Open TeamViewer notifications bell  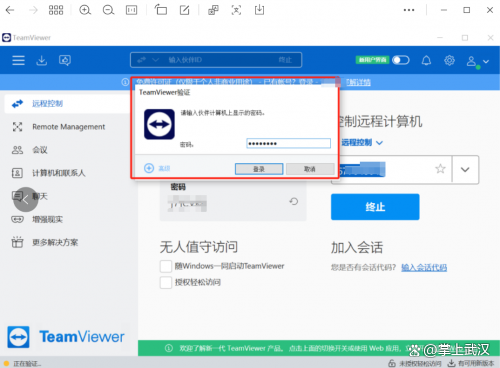tap(426, 60)
